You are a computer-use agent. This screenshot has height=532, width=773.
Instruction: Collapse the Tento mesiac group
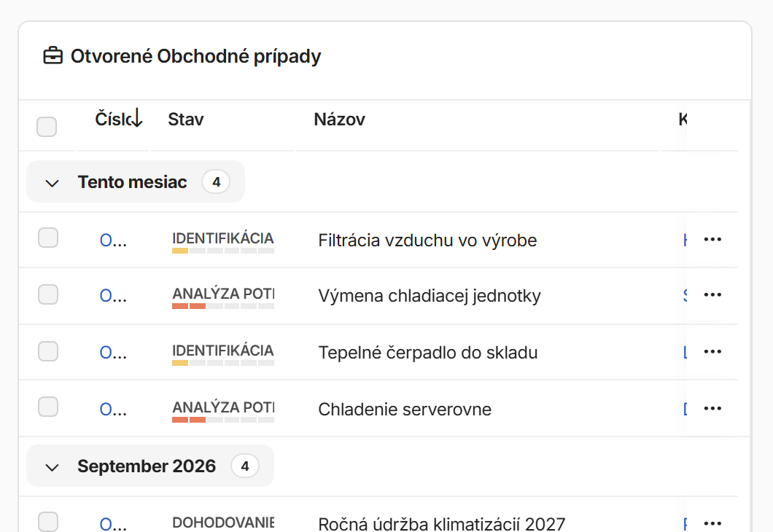pyautogui.click(x=52, y=183)
